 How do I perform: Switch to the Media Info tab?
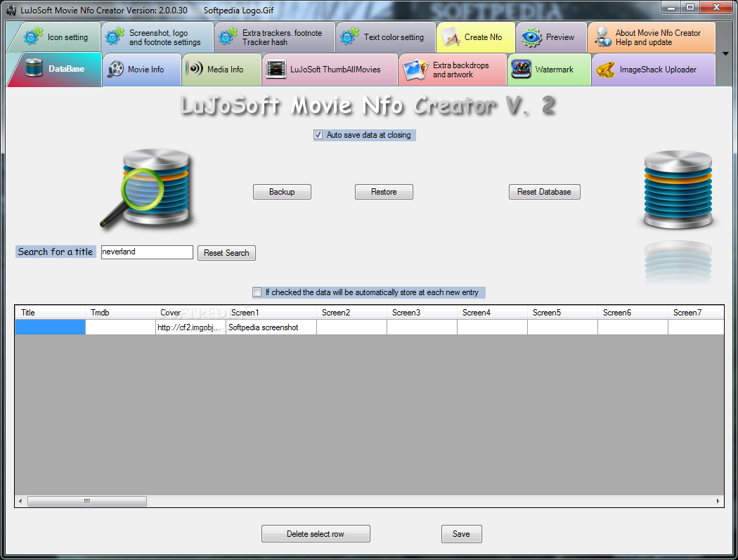pos(221,70)
